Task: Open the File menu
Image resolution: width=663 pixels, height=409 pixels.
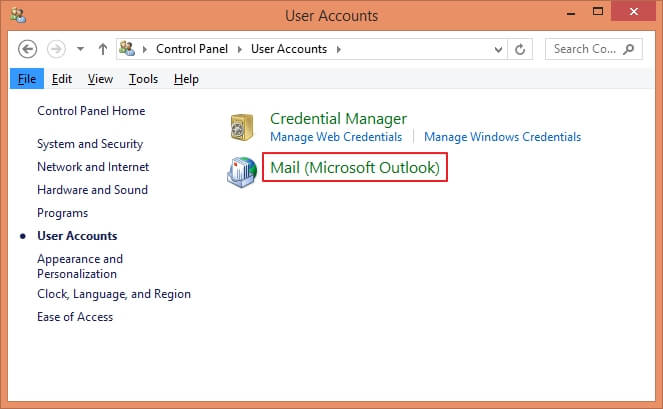Action: click(x=27, y=79)
